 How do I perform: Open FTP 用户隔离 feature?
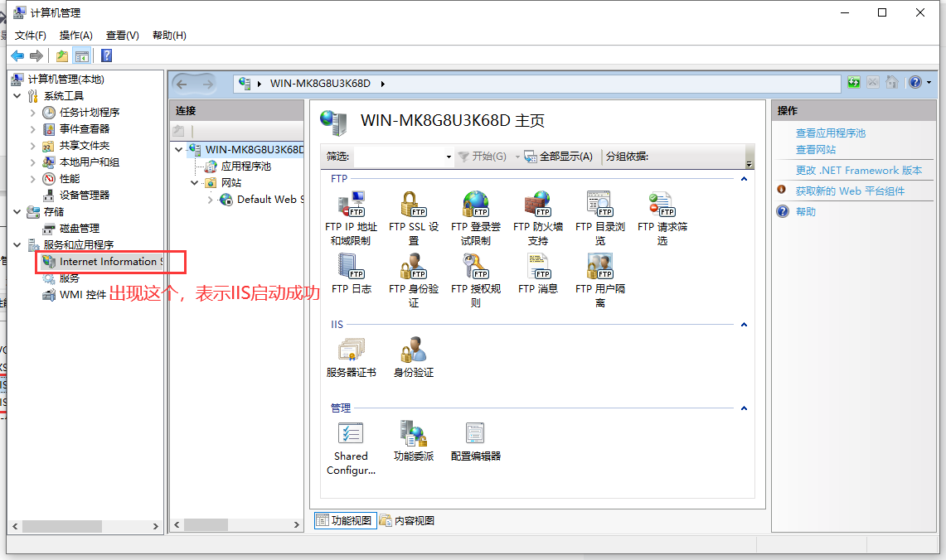point(599,280)
